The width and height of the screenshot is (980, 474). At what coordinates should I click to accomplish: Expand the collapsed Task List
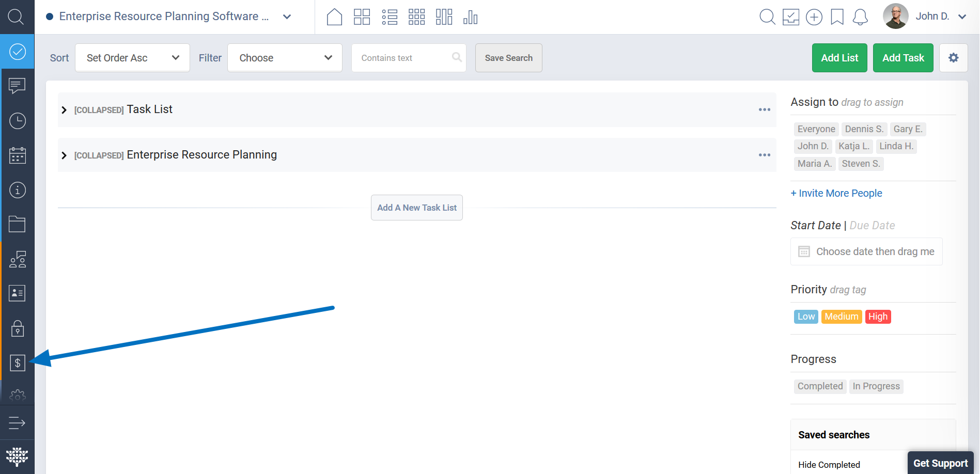pyautogui.click(x=64, y=110)
